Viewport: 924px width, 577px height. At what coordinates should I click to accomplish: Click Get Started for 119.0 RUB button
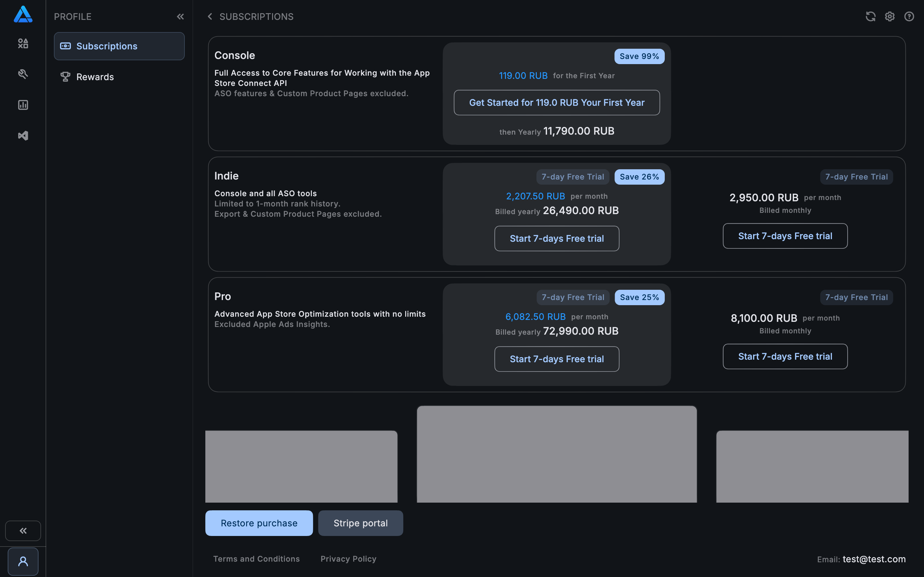click(x=556, y=103)
